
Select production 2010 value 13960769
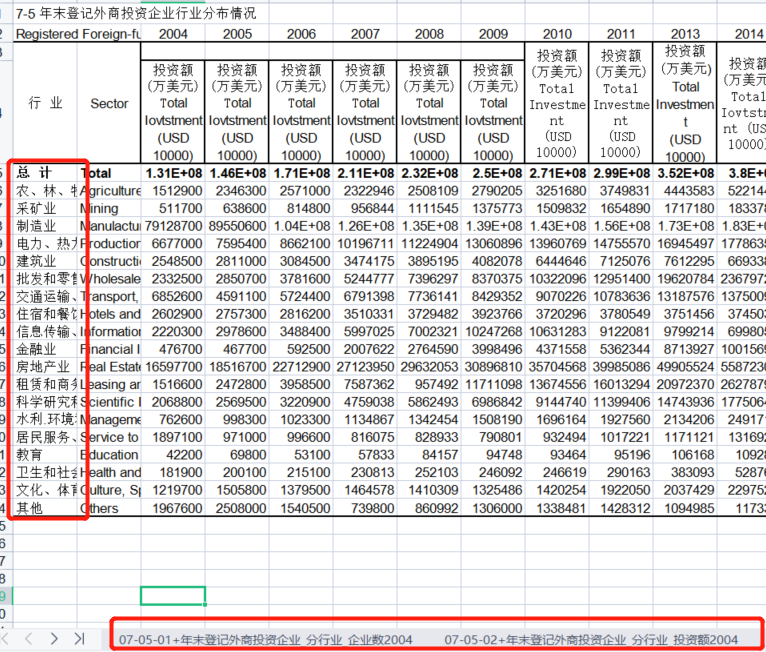click(557, 244)
